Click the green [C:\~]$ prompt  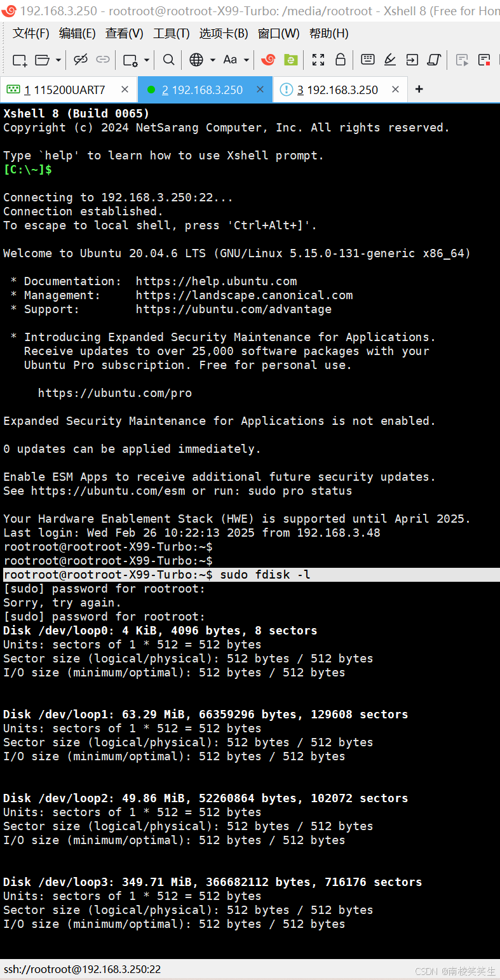[x=27, y=170]
